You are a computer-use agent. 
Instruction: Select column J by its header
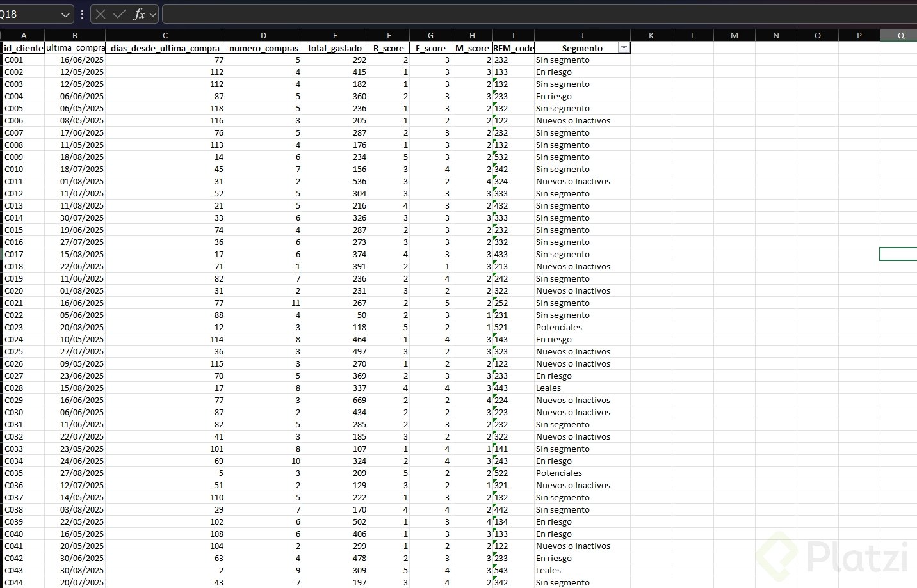pyautogui.click(x=582, y=36)
